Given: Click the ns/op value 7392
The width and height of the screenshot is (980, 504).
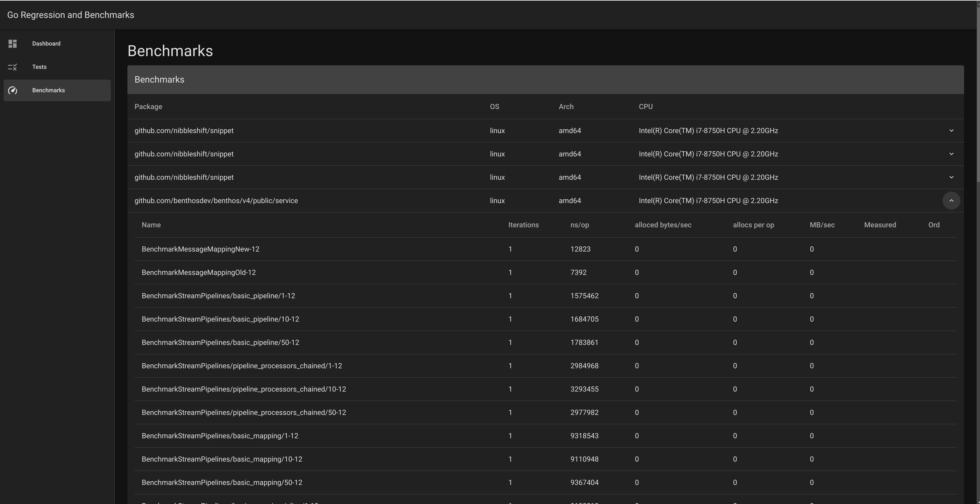Looking at the screenshot, I should 578,273.
